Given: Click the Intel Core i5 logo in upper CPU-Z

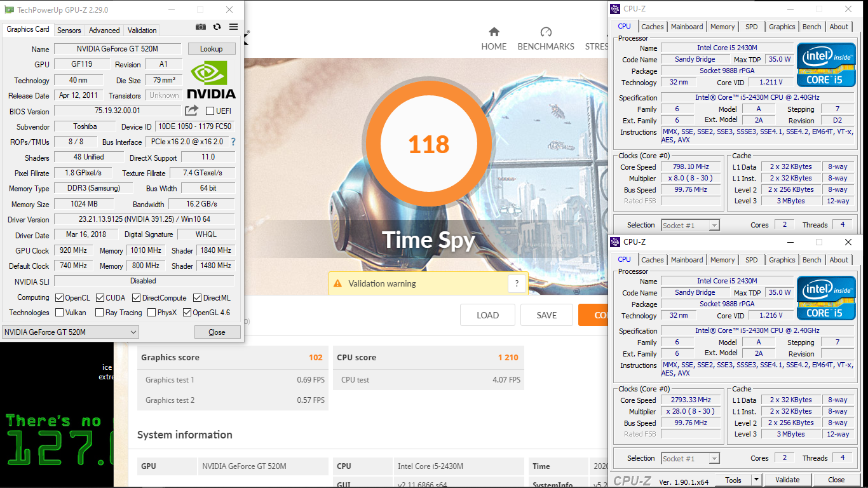Looking at the screenshot, I should point(825,65).
